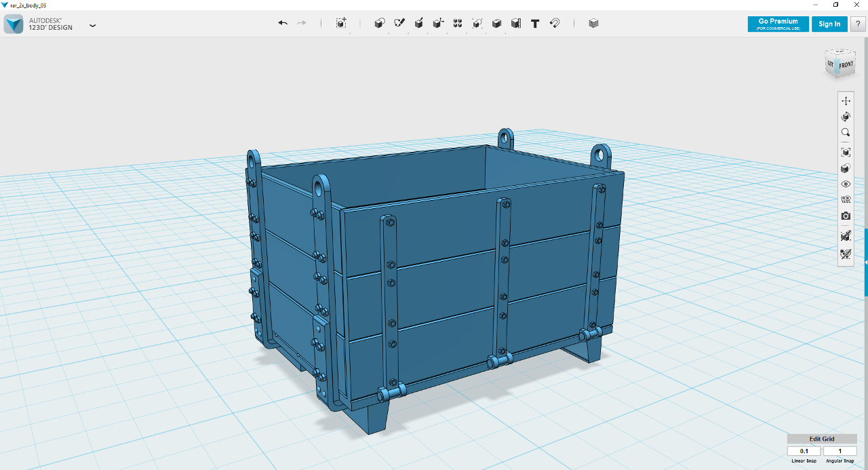
Task: Click the Fit to view icon
Action: (x=846, y=153)
